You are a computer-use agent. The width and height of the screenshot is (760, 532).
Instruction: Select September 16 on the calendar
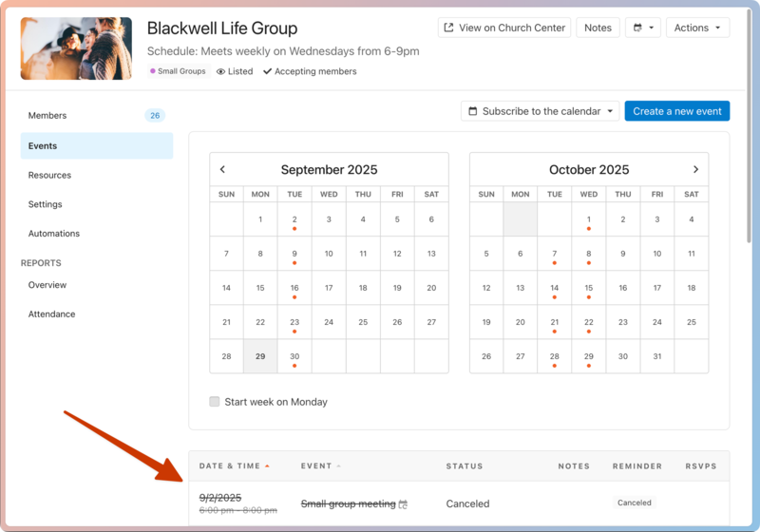pyautogui.click(x=294, y=289)
